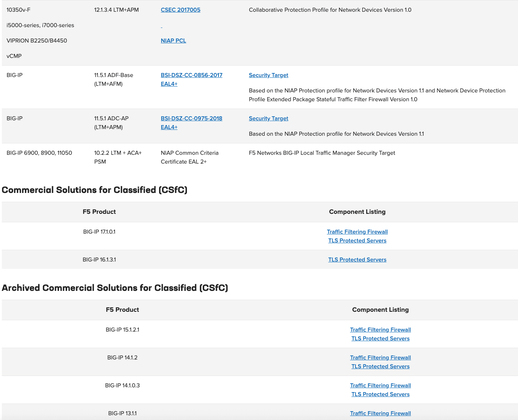Open BSI-DSZ-CC-0975-2018 EAL4+ certificate link
The width and height of the screenshot is (518, 420).
click(191, 123)
